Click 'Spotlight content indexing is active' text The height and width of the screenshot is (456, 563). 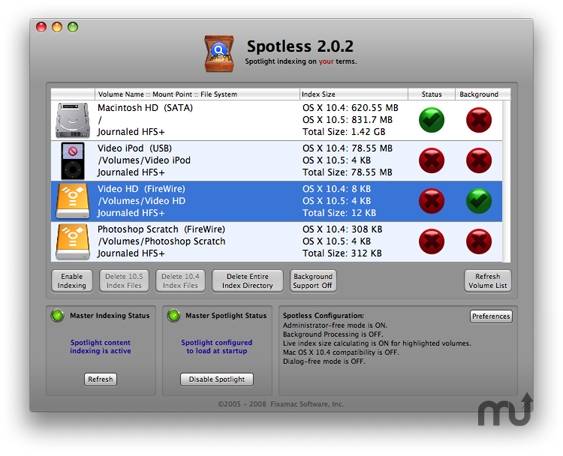(x=101, y=346)
